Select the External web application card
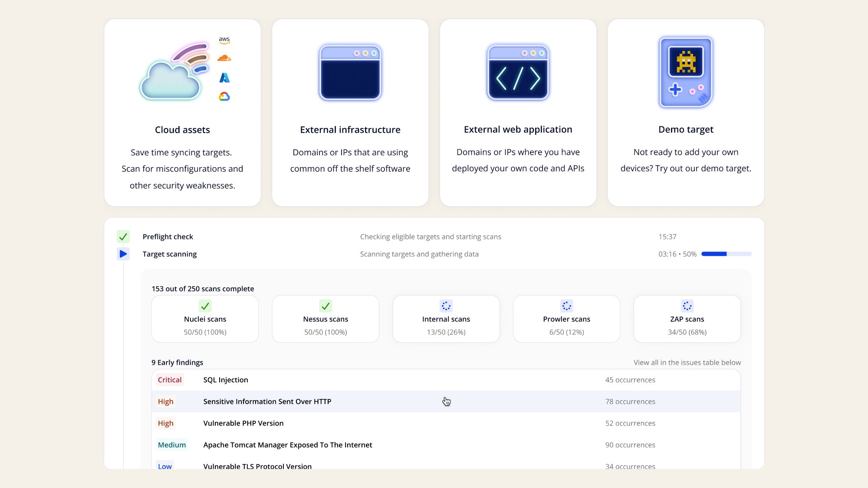 (518, 112)
